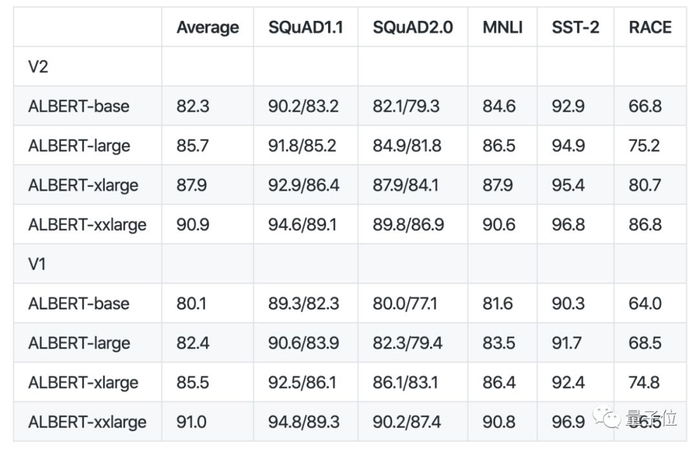Click the 91.0 average score cell
The width and height of the screenshot is (700, 449).
click(192, 422)
